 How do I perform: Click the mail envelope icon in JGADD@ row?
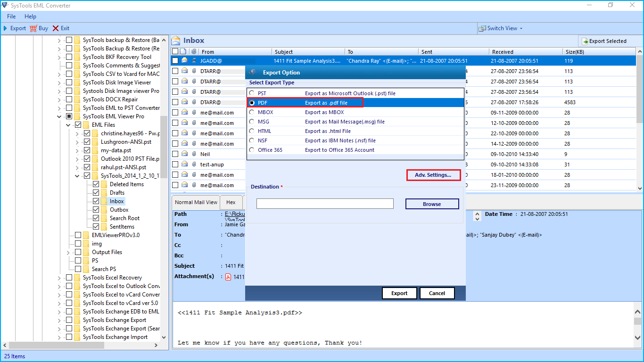tap(184, 61)
